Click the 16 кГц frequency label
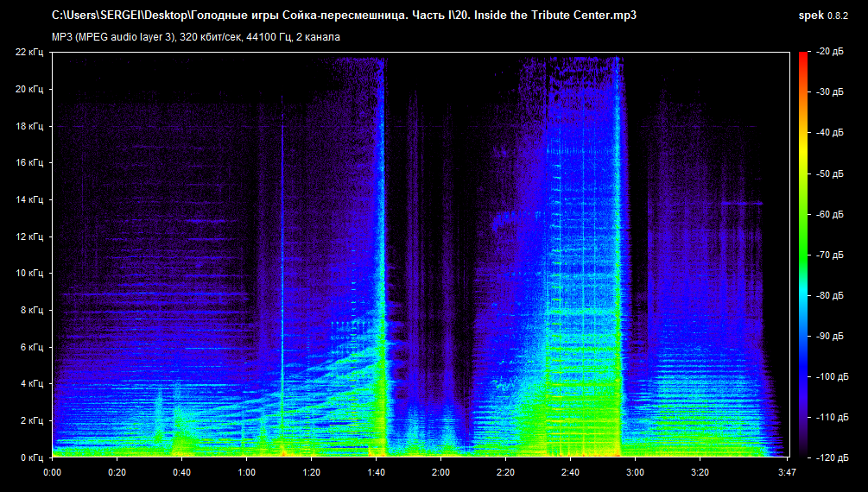Image resolution: width=868 pixels, height=492 pixels. [x=29, y=163]
